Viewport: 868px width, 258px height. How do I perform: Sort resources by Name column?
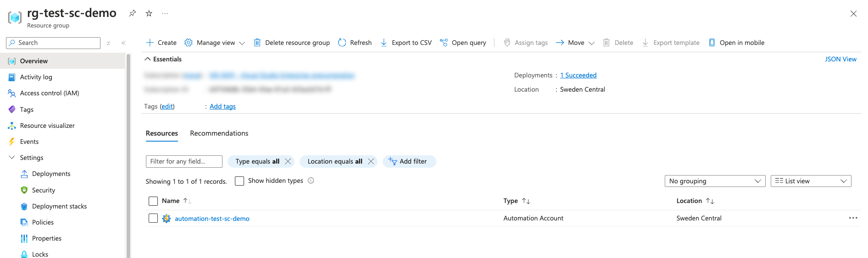point(176,201)
